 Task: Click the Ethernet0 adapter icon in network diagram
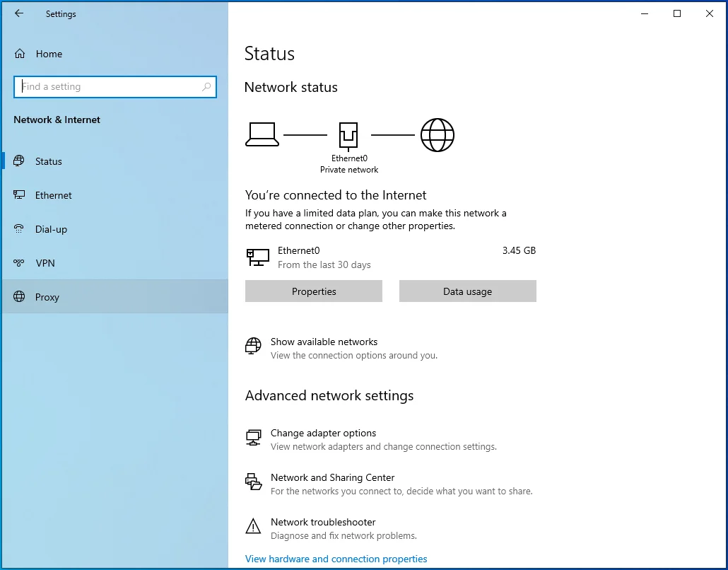click(348, 136)
